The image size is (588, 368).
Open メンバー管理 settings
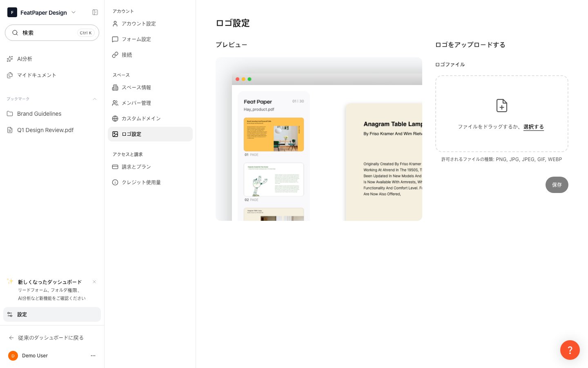click(150, 103)
